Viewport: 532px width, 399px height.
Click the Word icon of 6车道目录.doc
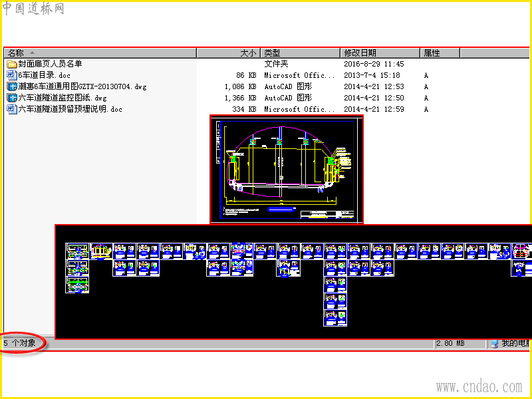(12, 75)
